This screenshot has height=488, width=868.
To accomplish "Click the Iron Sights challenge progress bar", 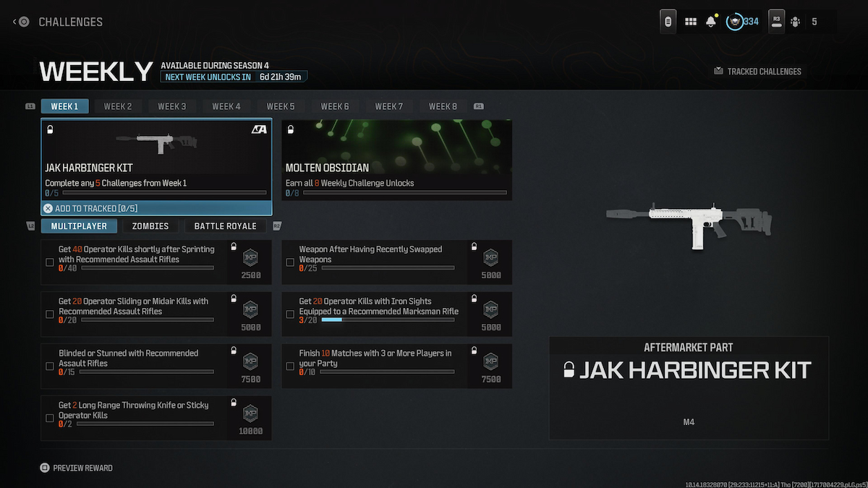I will point(388,320).
